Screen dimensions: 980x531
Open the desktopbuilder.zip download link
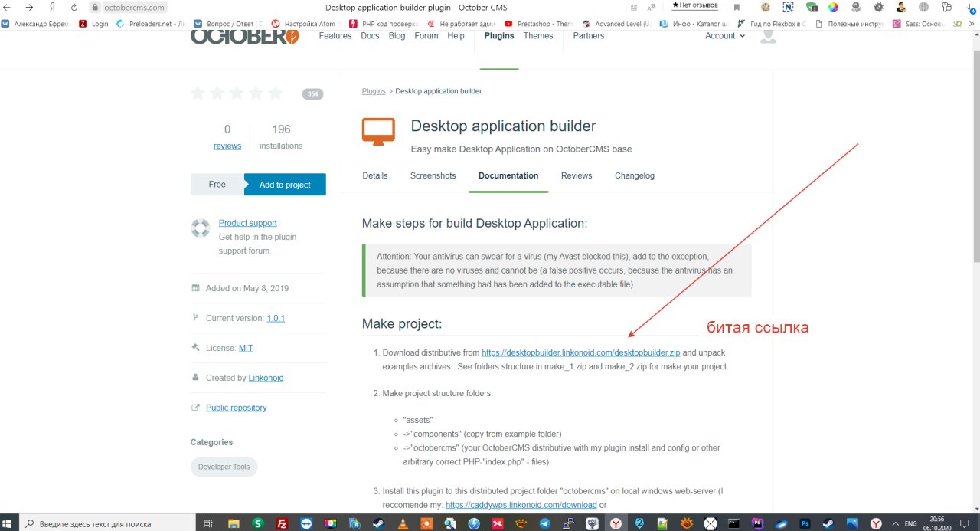point(581,353)
